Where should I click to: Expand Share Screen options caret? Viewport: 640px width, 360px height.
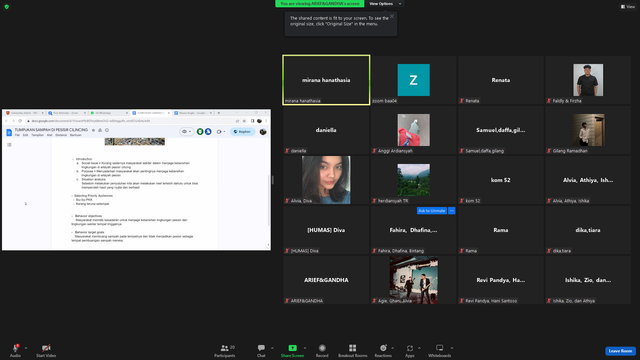(304, 348)
